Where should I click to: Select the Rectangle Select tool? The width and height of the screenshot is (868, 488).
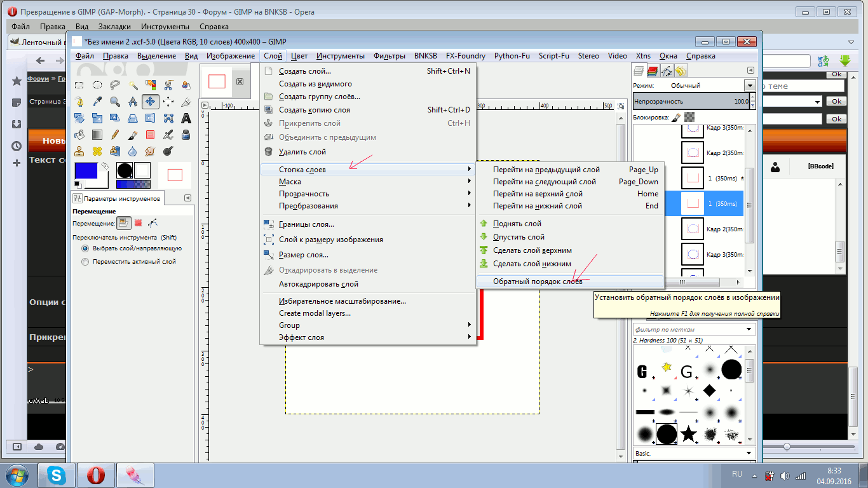pyautogui.click(x=79, y=85)
